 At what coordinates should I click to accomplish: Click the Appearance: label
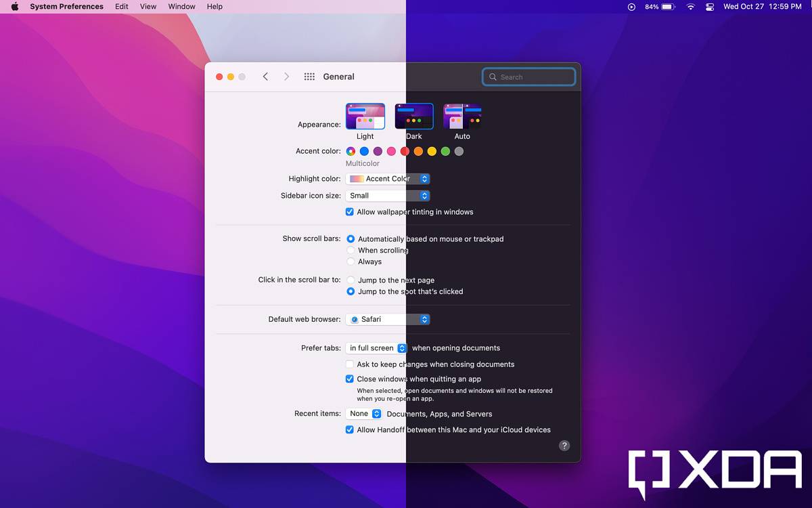(x=319, y=125)
